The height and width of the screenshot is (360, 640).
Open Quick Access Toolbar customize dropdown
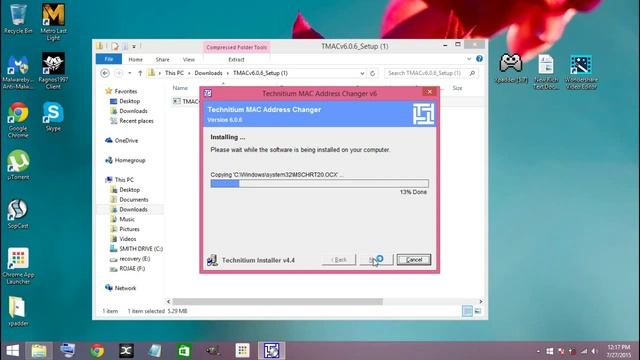pos(134,46)
